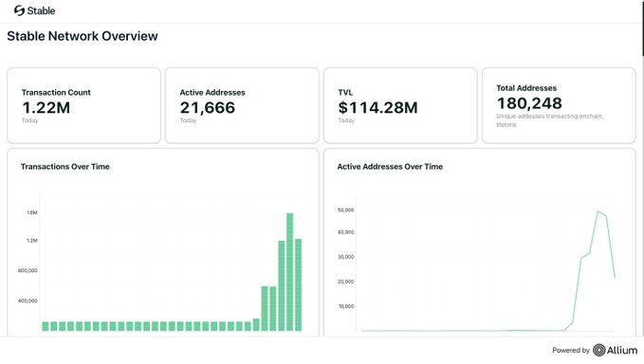This screenshot has height=364, width=644.
Task: Click the 50,000 axis label on Addresses chart
Action: 346,210
